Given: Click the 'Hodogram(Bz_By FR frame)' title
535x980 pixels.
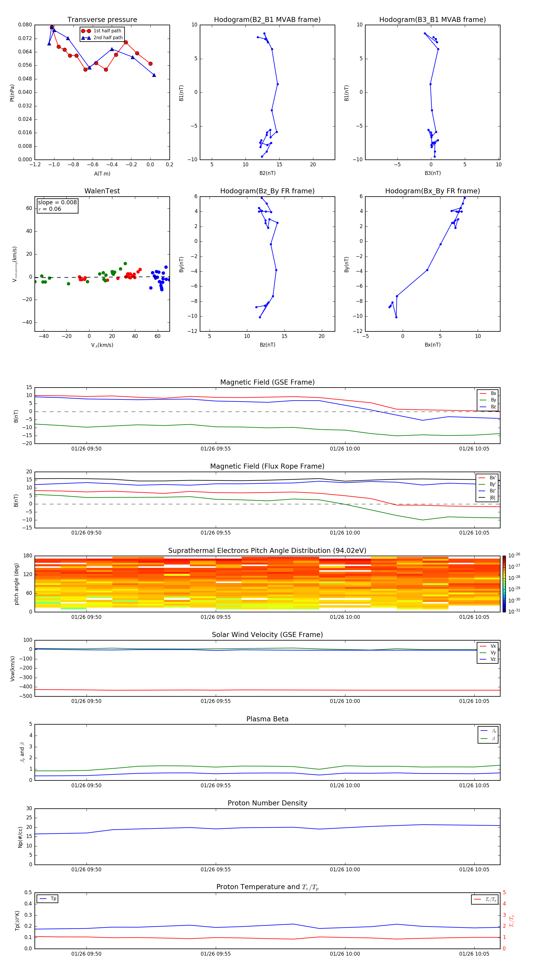Looking at the screenshot, I should [267, 191].
